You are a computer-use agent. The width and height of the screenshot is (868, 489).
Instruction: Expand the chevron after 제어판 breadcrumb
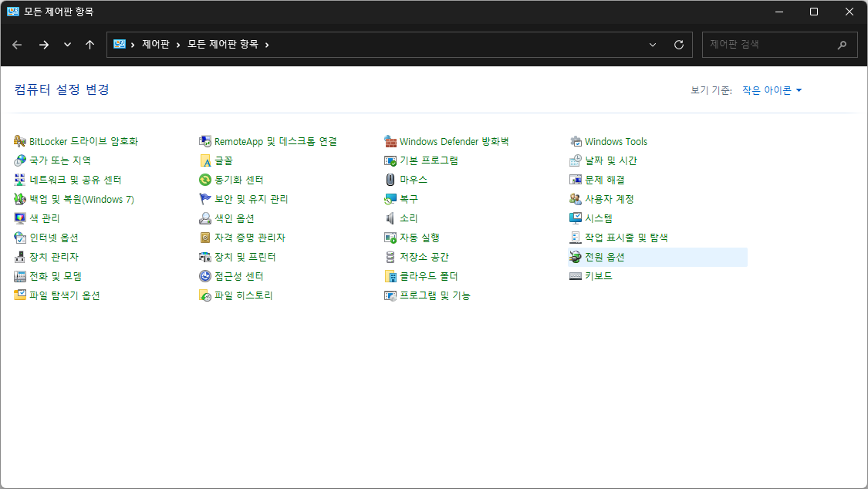click(178, 45)
